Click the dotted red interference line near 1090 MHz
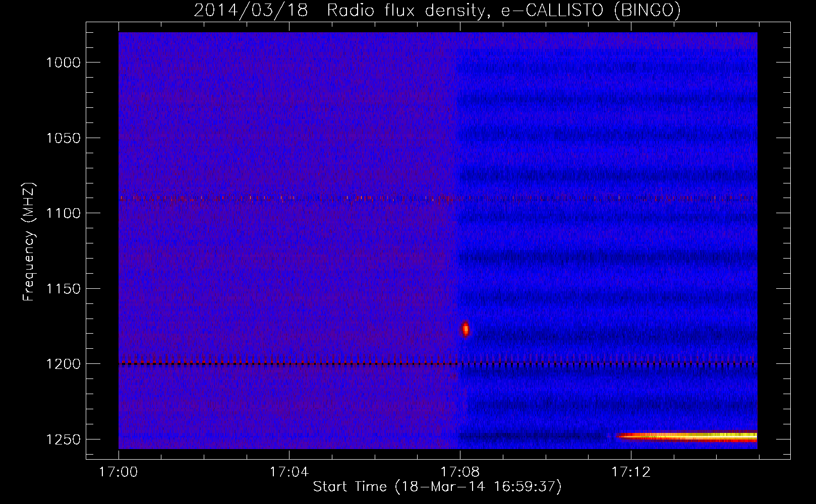The height and width of the screenshot is (504, 816). pos(438,198)
